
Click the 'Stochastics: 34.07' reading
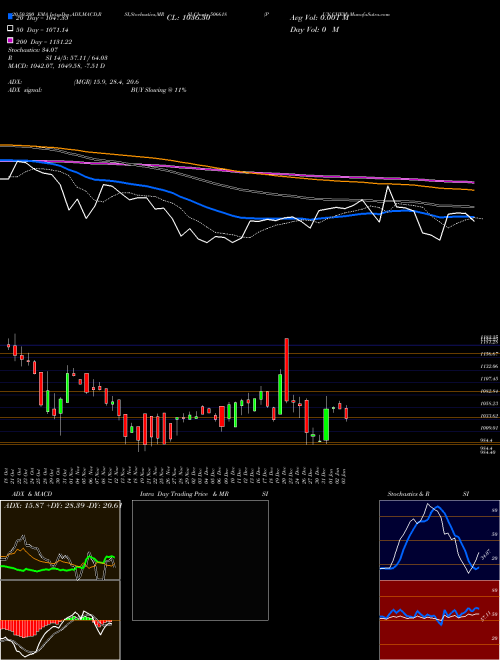tap(32, 50)
